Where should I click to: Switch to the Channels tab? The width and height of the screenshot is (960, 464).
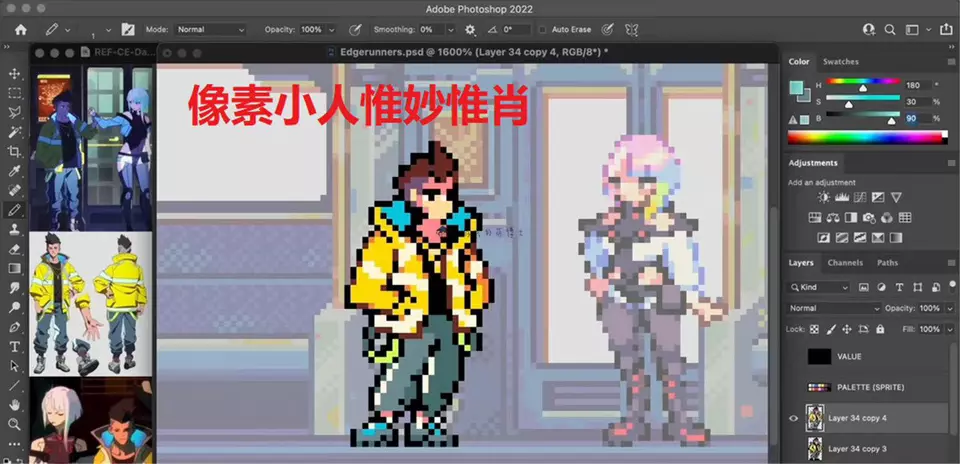click(845, 263)
